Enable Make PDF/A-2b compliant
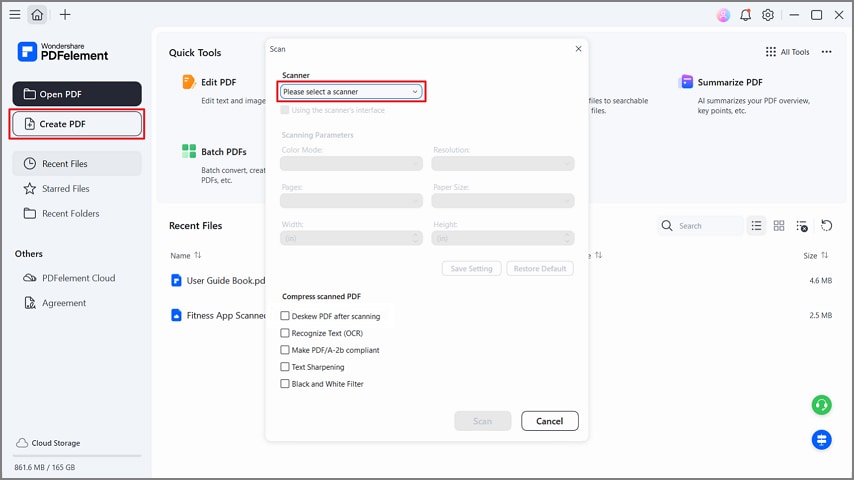 point(284,349)
